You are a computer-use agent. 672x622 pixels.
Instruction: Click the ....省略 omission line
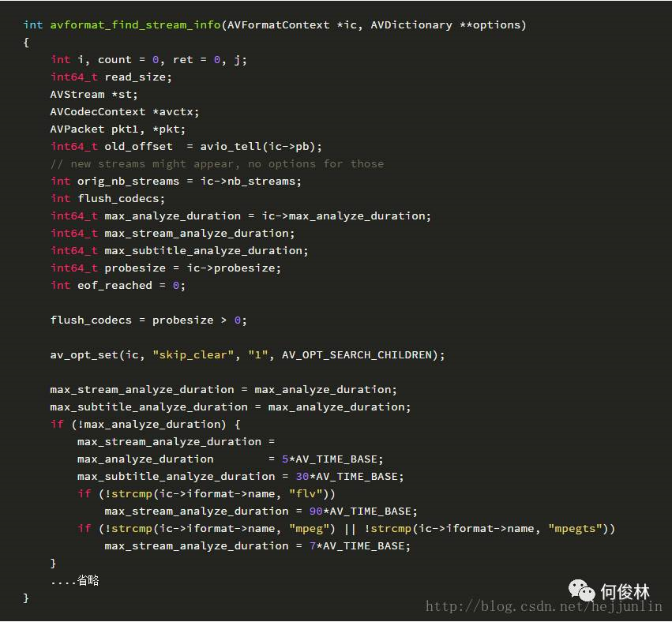75,580
